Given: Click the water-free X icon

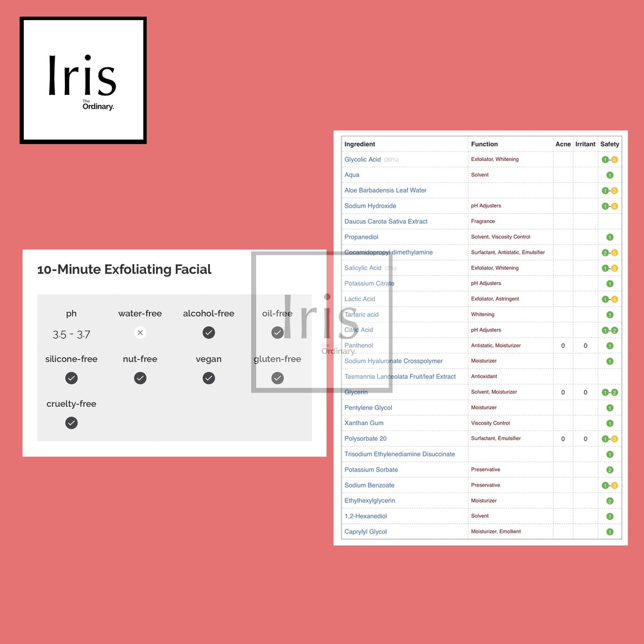Looking at the screenshot, I should pos(140,333).
